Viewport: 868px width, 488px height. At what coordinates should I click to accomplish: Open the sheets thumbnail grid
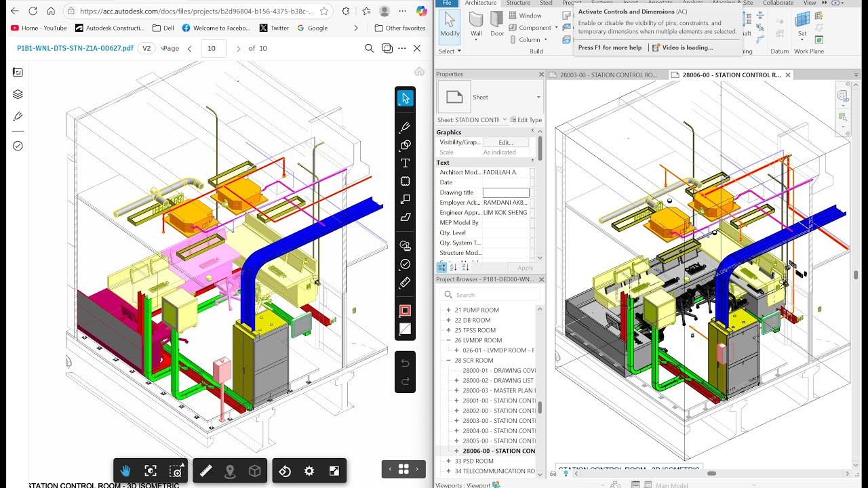pos(403,468)
